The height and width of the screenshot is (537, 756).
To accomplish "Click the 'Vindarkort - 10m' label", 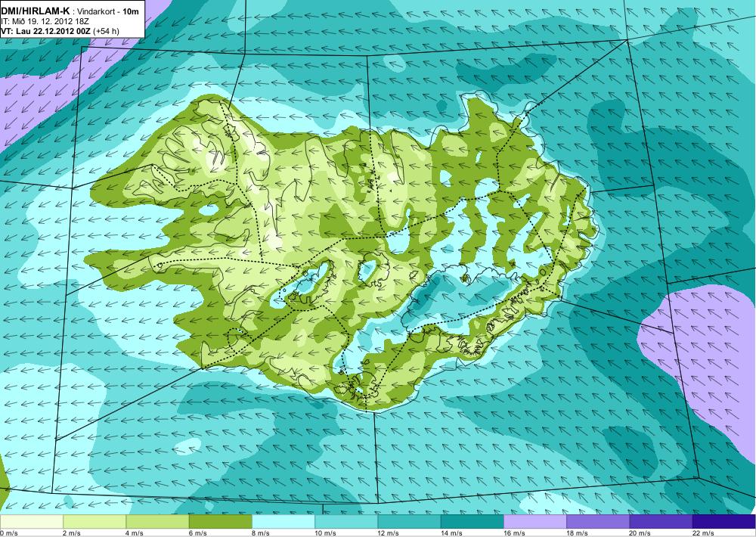I will (108, 11).
